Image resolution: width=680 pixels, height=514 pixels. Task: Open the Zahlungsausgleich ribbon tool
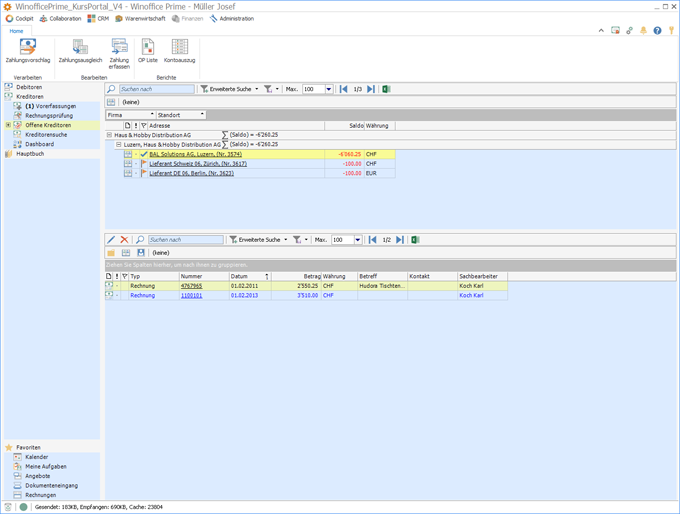(80, 51)
